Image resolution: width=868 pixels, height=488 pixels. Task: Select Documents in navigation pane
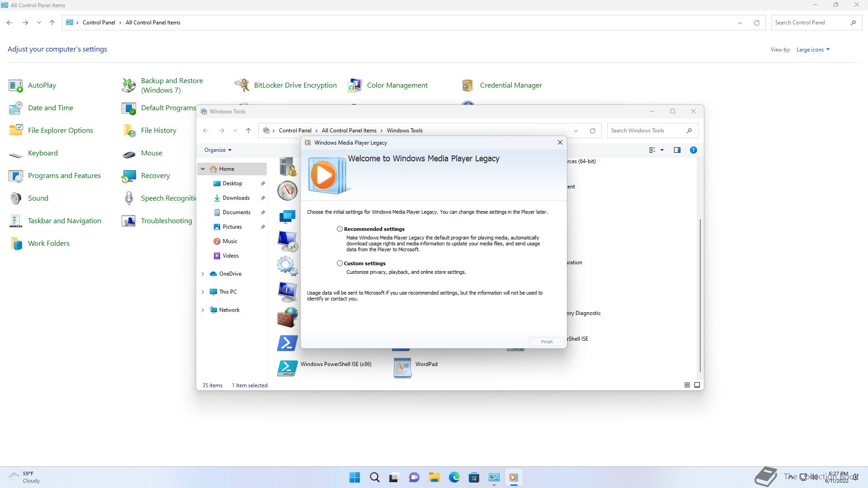[x=236, y=212]
